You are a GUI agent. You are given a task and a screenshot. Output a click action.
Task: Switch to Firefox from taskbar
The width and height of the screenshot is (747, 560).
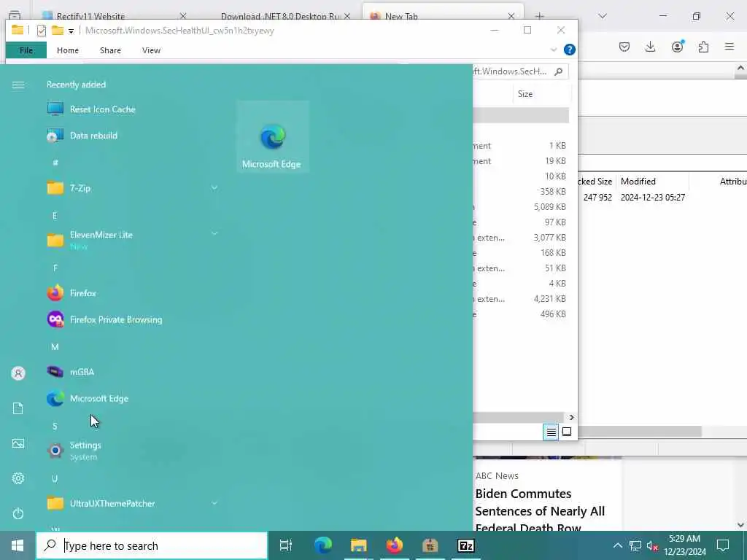(395, 545)
